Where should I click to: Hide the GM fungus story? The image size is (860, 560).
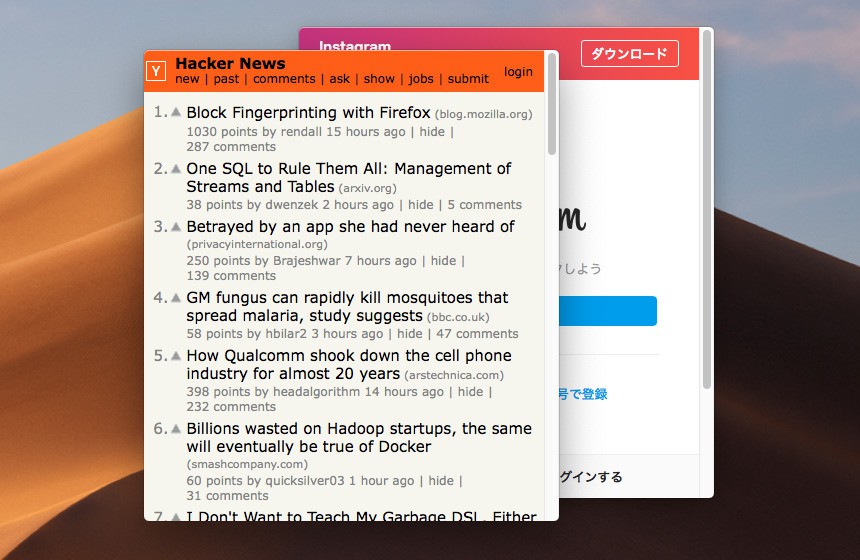(x=410, y=333)
